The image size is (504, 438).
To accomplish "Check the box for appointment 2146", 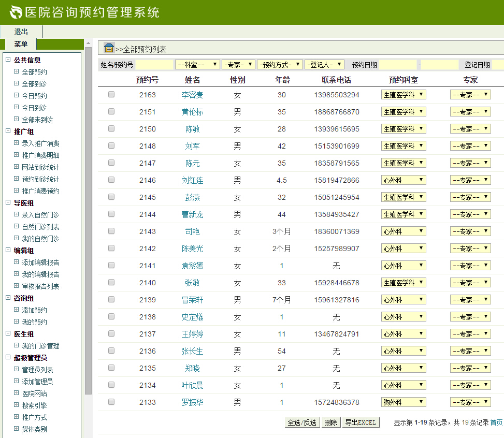I will (111, 180).
